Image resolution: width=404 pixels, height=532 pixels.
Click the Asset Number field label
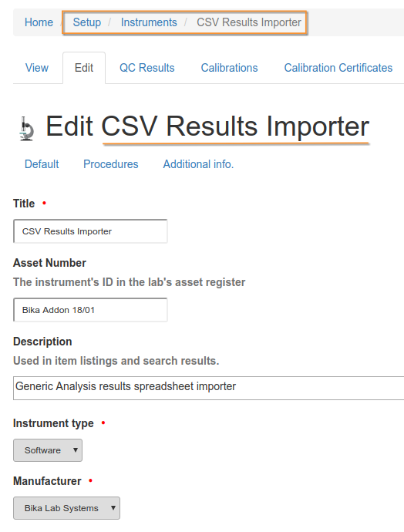pos(49,263)
